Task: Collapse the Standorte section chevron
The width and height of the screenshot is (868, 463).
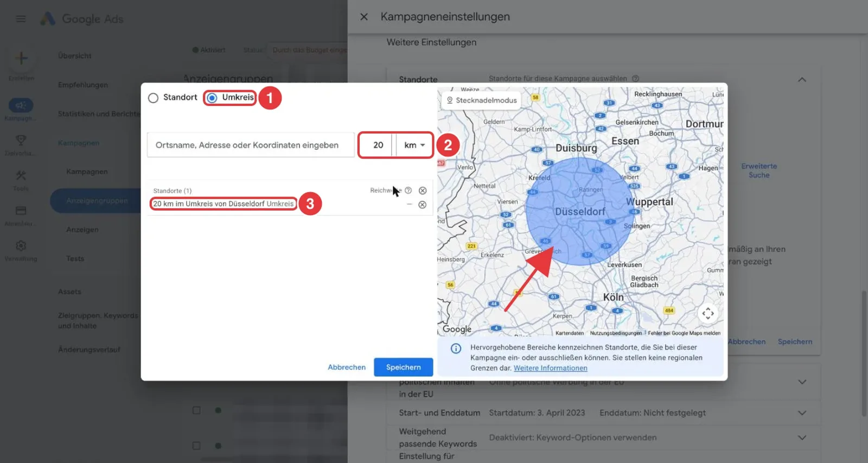Action: (802, 79)
